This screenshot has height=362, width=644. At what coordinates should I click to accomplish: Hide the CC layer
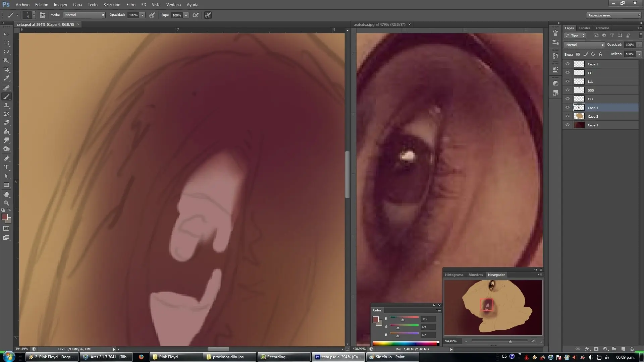pyautogui.click(x=568, y=73)
